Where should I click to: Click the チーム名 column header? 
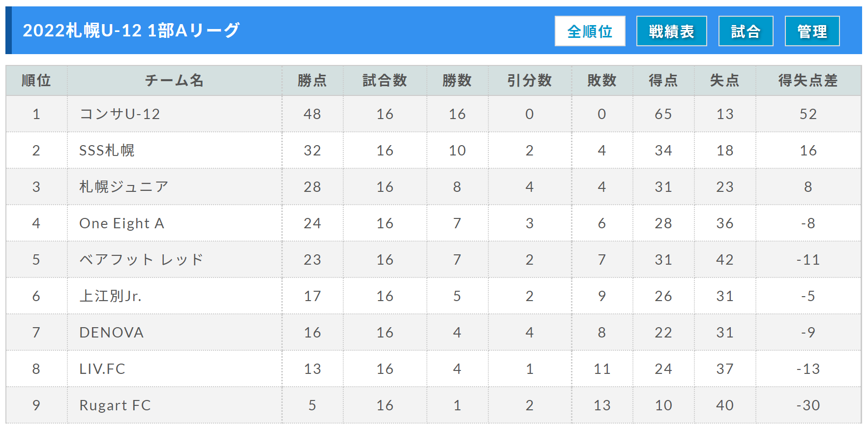click(x=175, y=80)
